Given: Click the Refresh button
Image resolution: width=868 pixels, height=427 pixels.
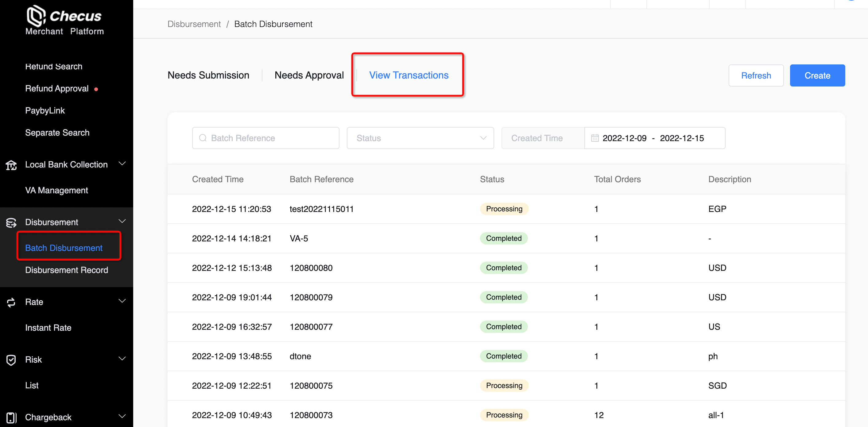Looking at the screenshot, I should pos(756,75).
